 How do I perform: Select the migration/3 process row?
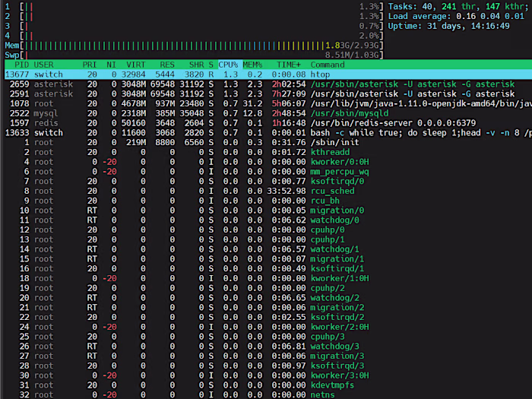pos(268,356)
